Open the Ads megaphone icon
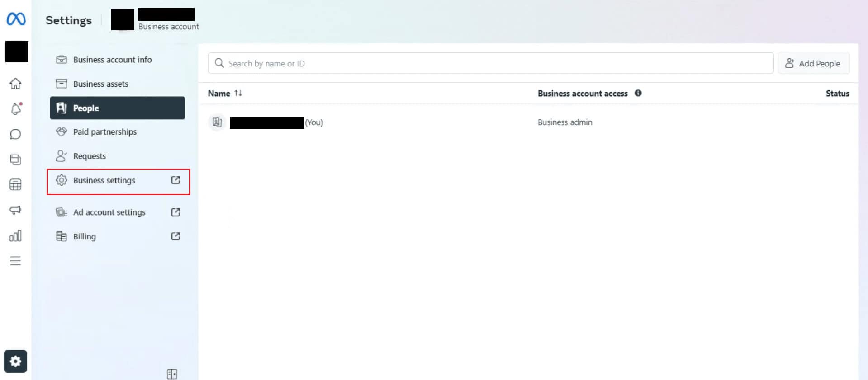This screenshot has width=868, height=380. point(15,210)
